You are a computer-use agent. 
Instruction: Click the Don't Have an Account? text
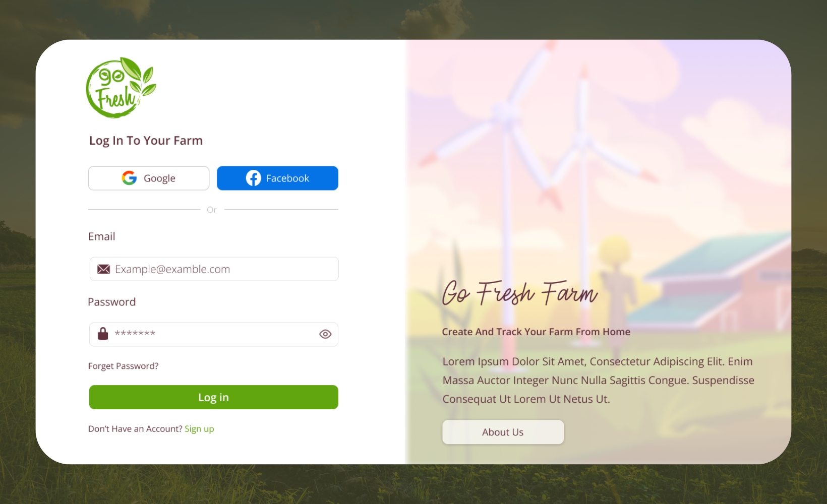pos(135,429)
